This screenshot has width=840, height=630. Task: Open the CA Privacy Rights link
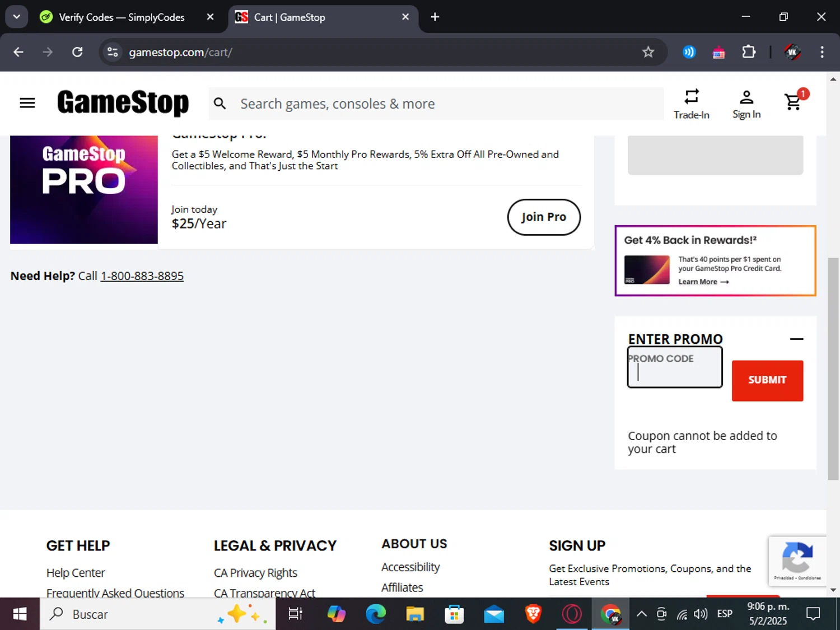coord(255,573)
